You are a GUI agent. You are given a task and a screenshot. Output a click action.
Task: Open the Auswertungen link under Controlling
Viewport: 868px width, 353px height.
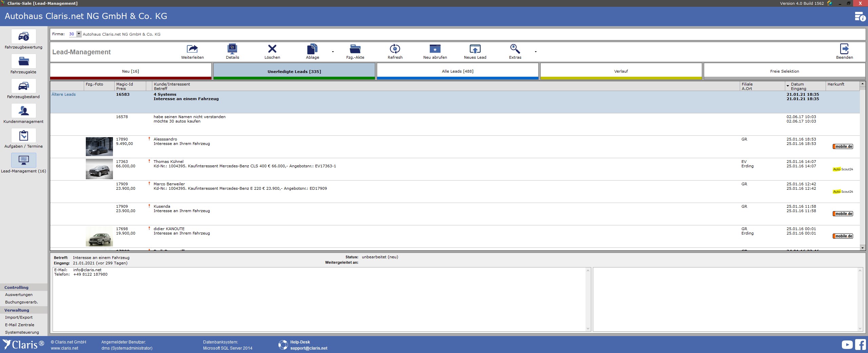pos(19,295)
